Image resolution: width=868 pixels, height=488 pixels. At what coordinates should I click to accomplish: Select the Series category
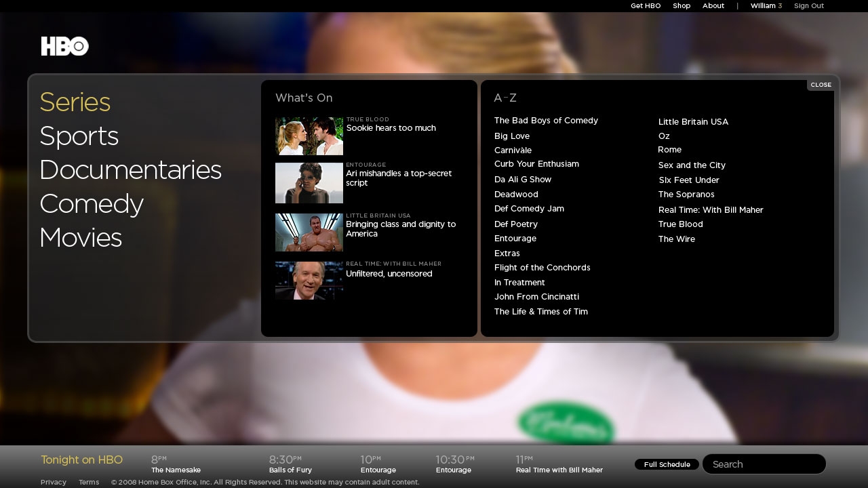tap(75, 102)
